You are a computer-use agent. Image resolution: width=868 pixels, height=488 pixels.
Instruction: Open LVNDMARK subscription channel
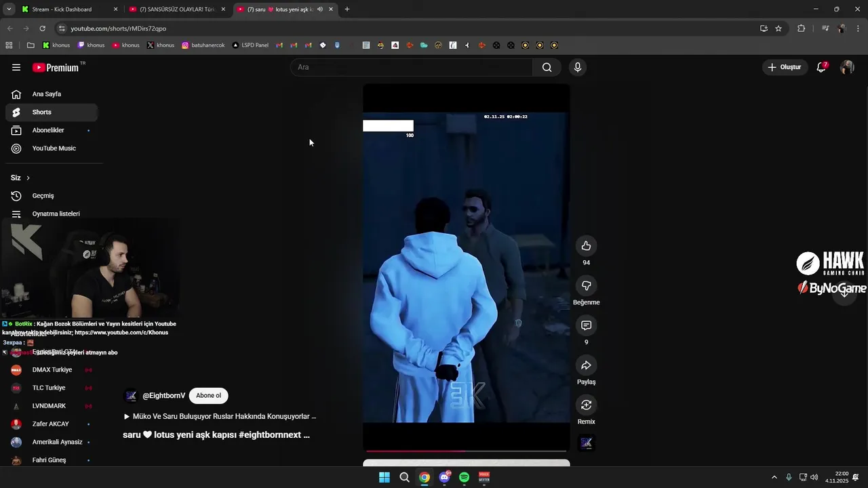tap(52, 406)
